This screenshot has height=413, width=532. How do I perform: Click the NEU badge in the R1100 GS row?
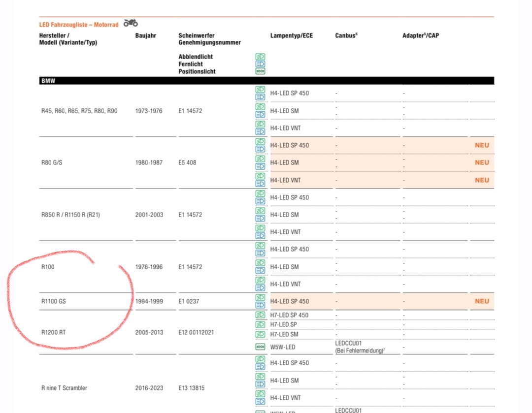[482, 301]
